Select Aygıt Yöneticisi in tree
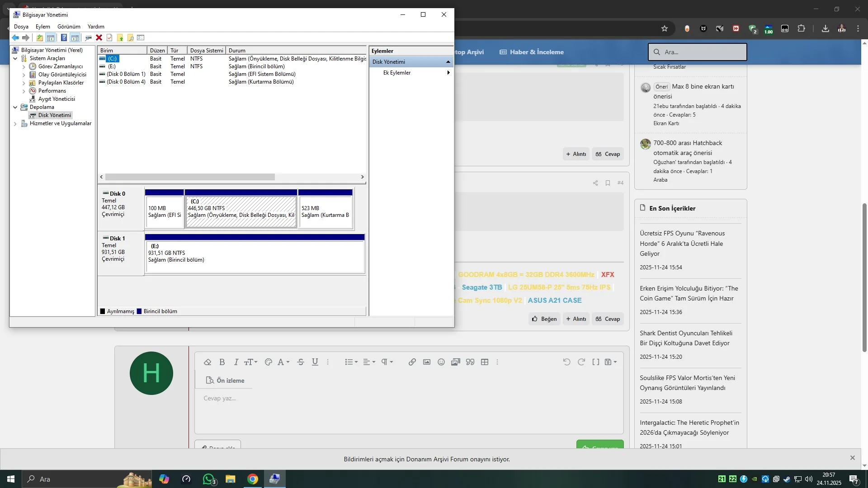 click(57, 99)
